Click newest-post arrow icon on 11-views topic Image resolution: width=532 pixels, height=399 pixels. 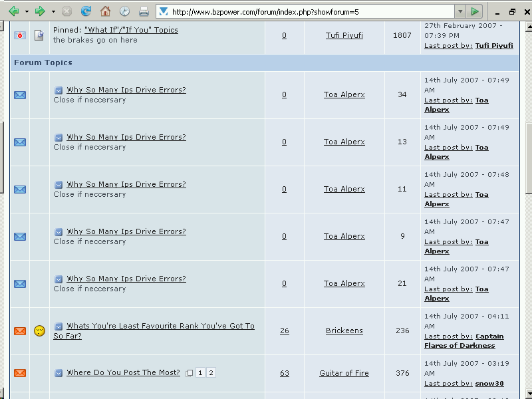(59, 185)
